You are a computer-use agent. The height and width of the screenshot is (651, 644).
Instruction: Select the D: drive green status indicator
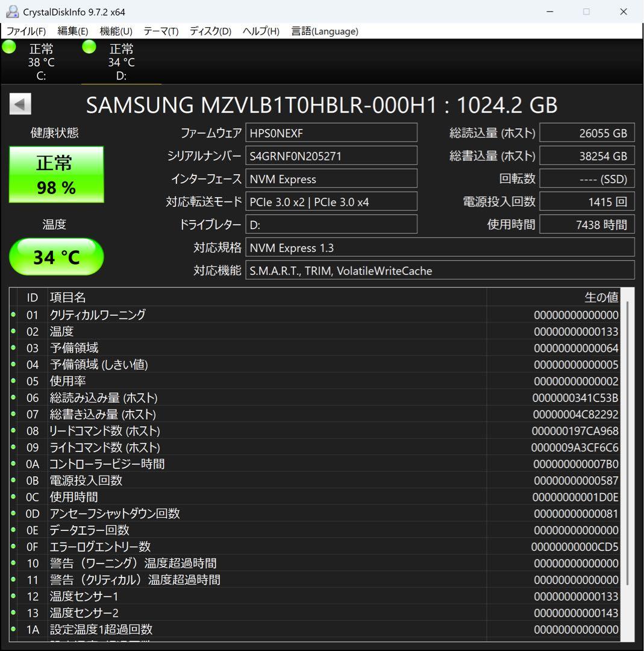[x=89, y=46]
